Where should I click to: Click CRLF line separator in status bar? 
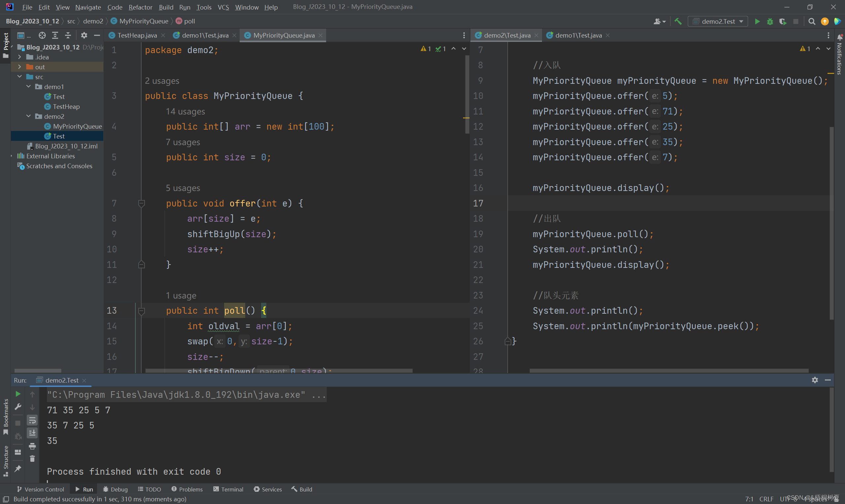tap(766, 499)
